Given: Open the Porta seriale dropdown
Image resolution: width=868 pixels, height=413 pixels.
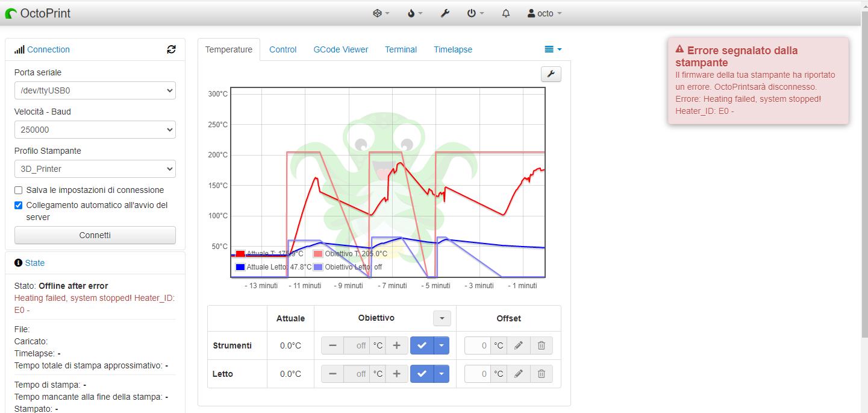Looking at the screenshot, I should 95,91.
